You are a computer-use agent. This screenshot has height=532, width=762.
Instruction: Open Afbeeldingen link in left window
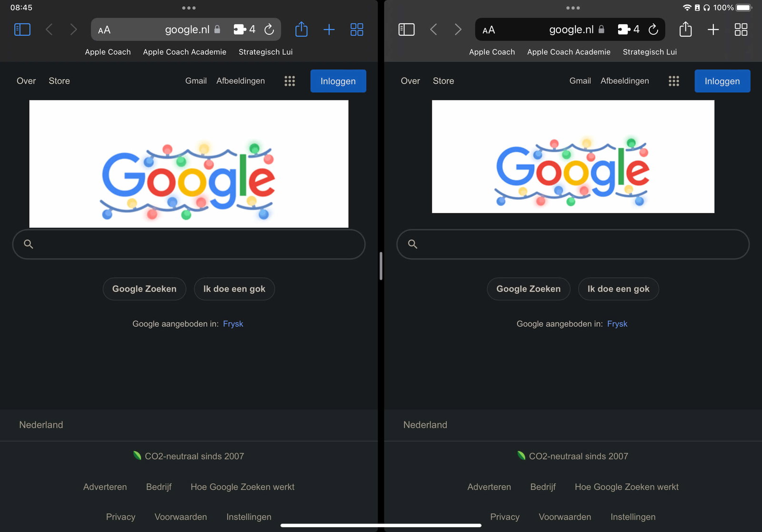point(241,81)
